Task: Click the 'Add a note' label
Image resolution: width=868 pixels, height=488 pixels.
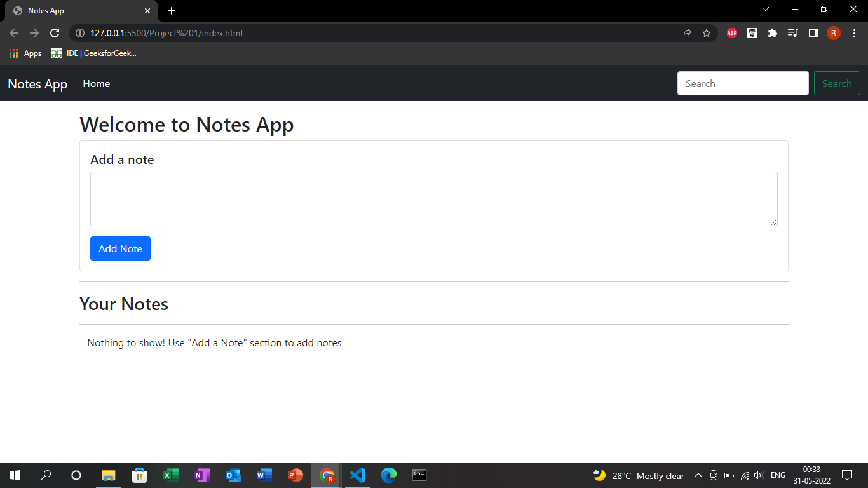Action: pos(122,159)
